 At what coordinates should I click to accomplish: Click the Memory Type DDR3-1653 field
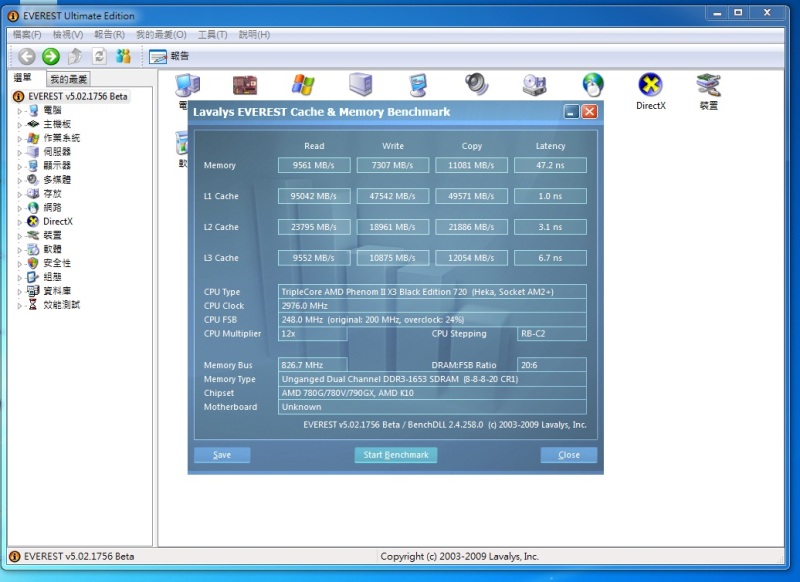coord(432,379)
